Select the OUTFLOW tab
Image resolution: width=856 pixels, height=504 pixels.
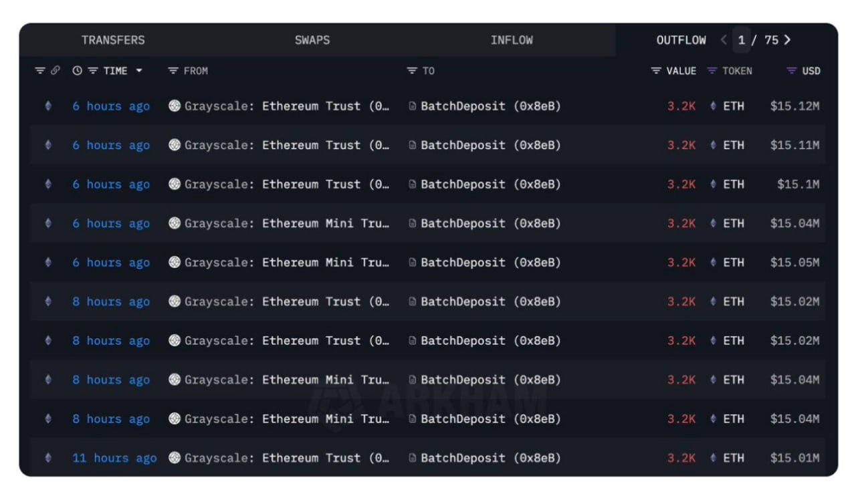click(x=681, y=40)
